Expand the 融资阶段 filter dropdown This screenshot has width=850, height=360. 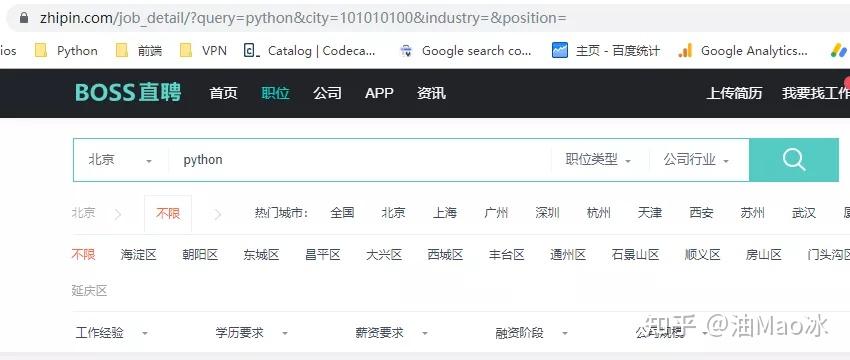click(x=532, y=332)
